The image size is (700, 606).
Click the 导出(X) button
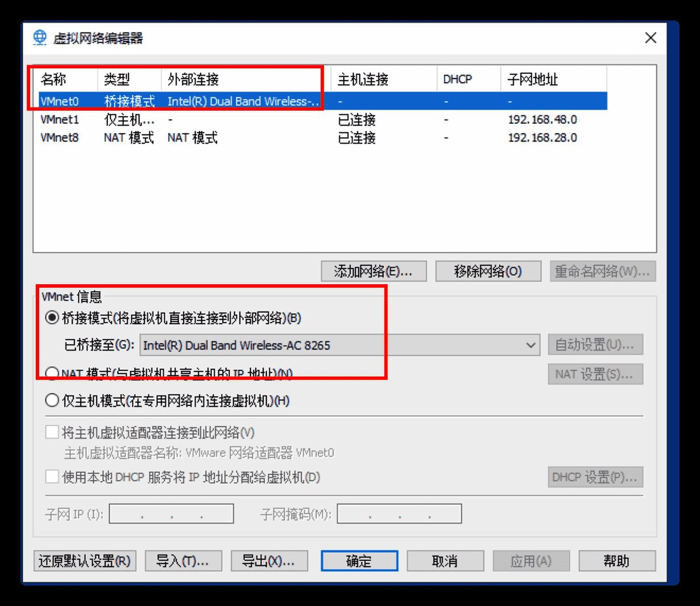(269, 561)
